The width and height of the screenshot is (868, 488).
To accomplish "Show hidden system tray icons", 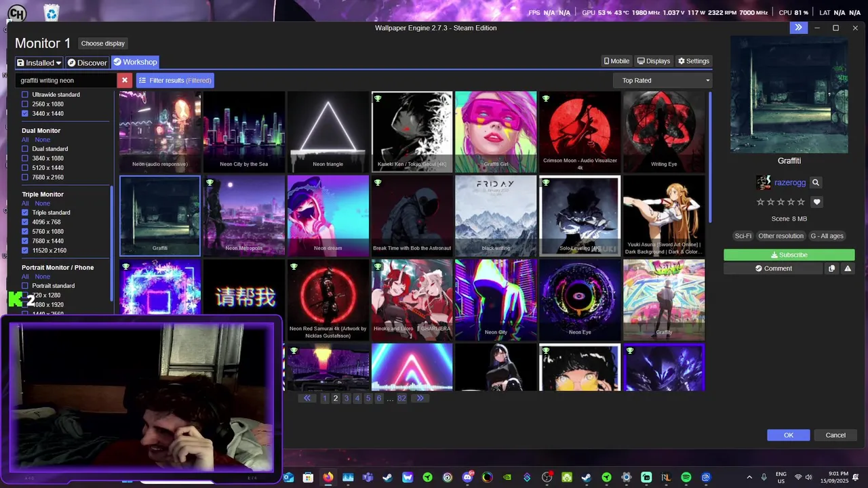I will pos(749,477).
